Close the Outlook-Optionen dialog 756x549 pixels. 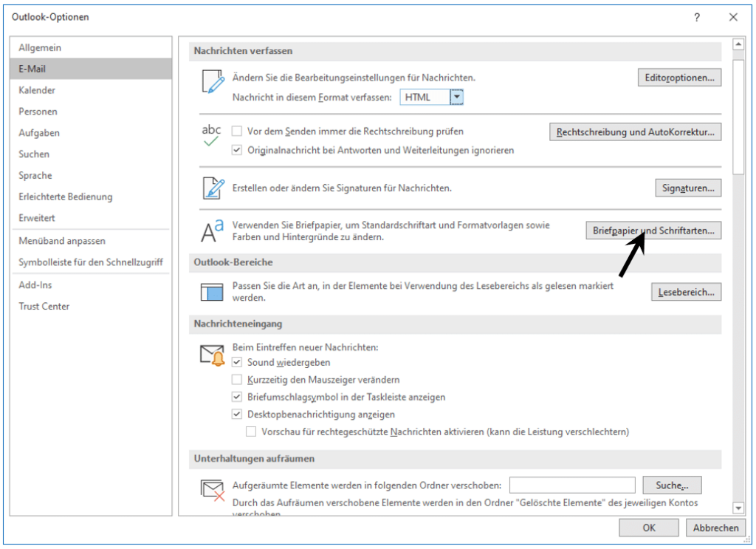tap(733, 18)
